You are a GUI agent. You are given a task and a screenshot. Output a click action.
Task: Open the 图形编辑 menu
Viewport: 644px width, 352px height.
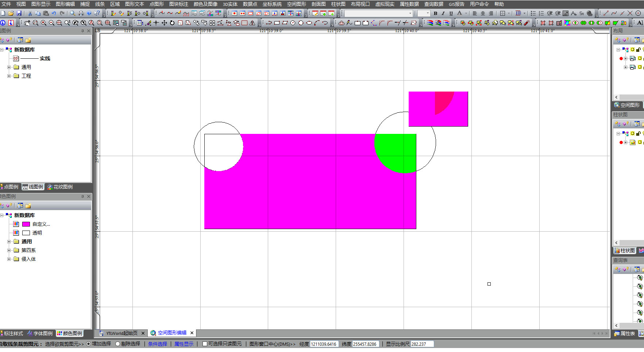65,4
